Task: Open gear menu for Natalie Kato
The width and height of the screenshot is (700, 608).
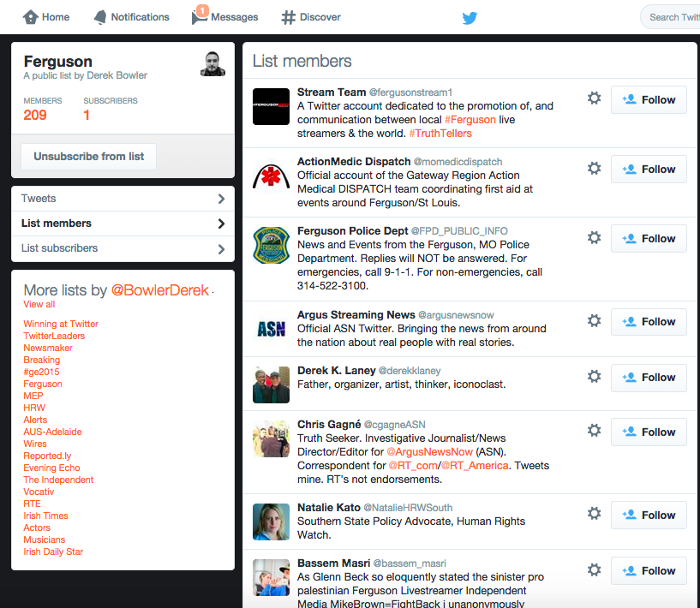Action: click(594, 514)
